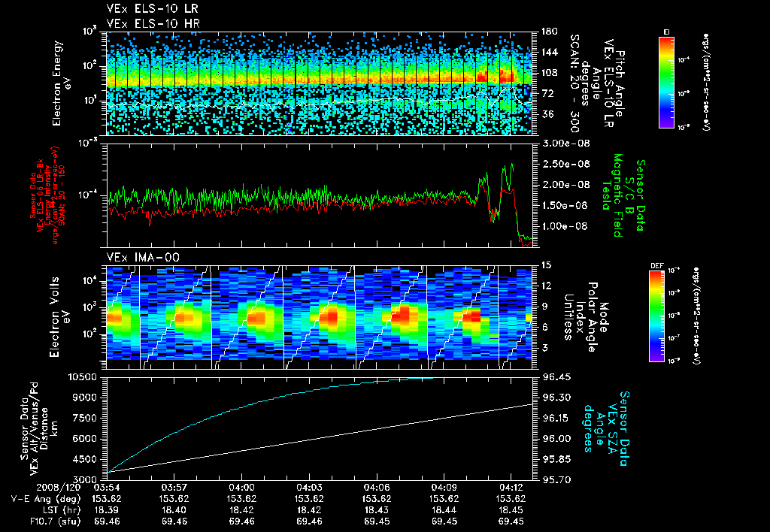Image resolution: width=770 pixels, height=532 pixels.
Task: Click the time label 04:00
Action: pos(241,487)
